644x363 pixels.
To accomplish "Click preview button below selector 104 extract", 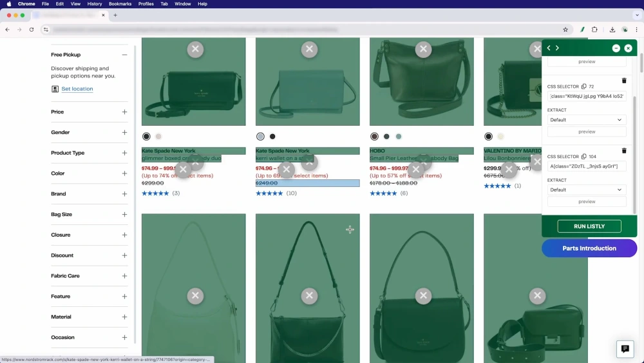I will coord(587,201).
